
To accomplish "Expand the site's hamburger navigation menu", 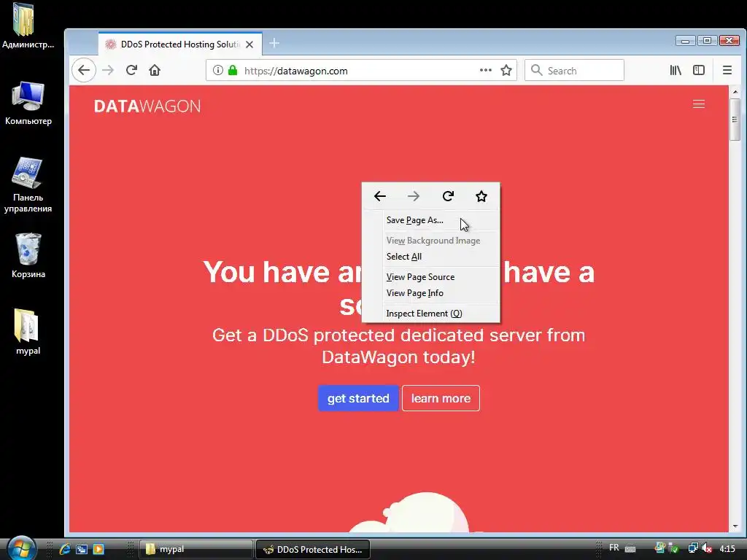I will tap(698, 104).
